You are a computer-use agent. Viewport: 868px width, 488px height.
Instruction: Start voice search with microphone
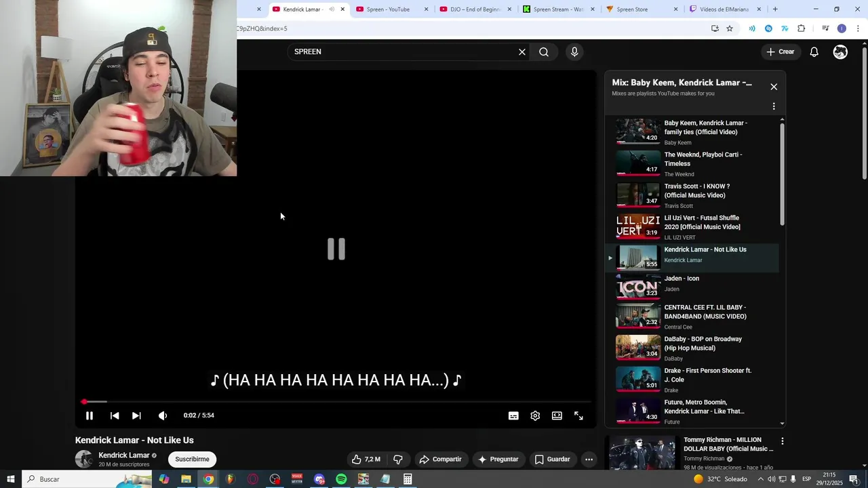pyautogui.click(x=574, y=52)
